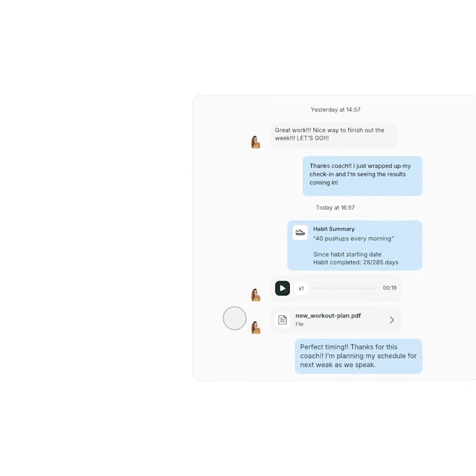This screenshot has height=476, width=476.
Task: Click the gray circle beside the file message
Action: pyautogui.click(x=234, y=318)
